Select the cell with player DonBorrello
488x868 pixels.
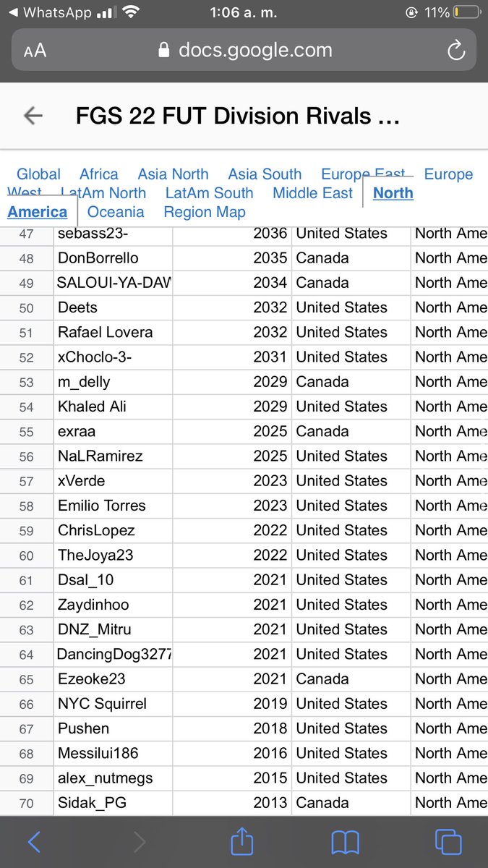coord(113,258)
